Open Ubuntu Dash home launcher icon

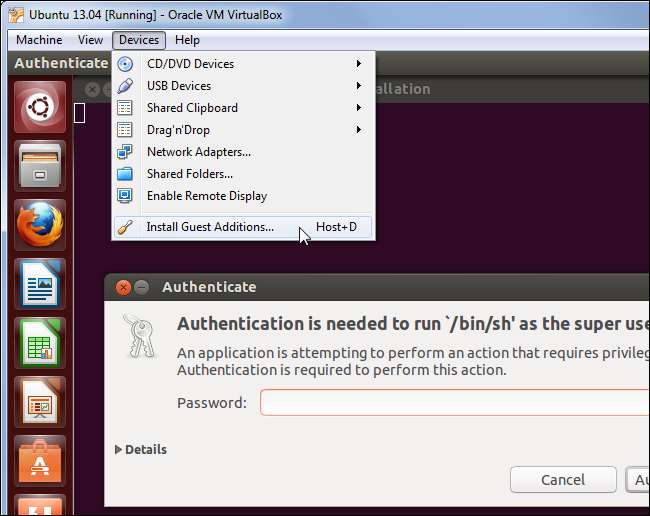[x=40, y=106]
